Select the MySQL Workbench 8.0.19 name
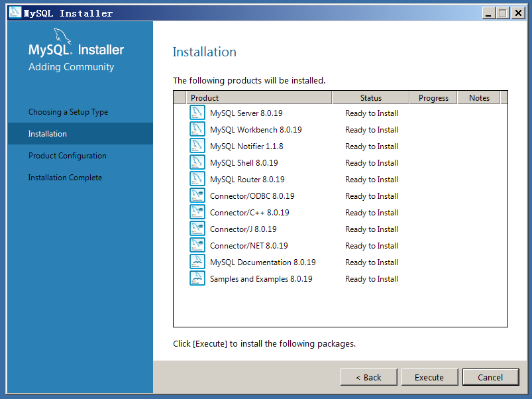This screenshot has height=399, width=532. click(256, 130)
